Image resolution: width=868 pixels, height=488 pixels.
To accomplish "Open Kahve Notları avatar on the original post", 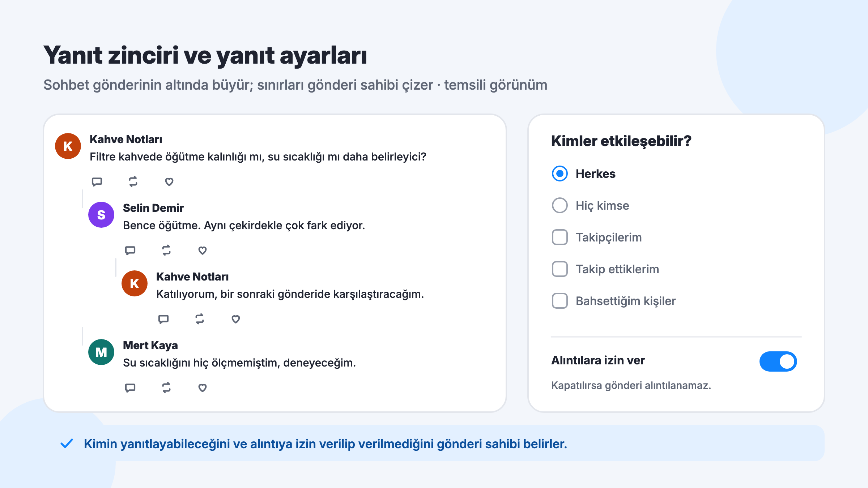I will tap(68, 146).
